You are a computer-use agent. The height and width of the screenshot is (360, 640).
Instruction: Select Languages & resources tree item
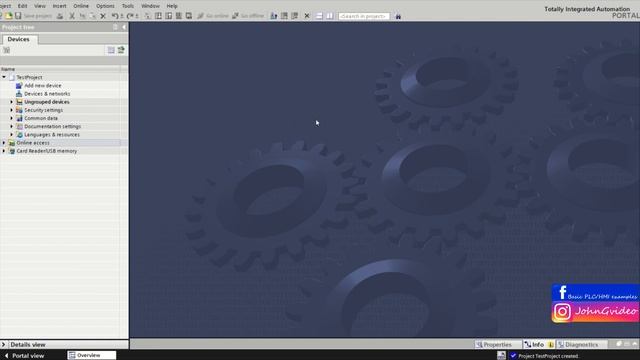pos(52,134)
